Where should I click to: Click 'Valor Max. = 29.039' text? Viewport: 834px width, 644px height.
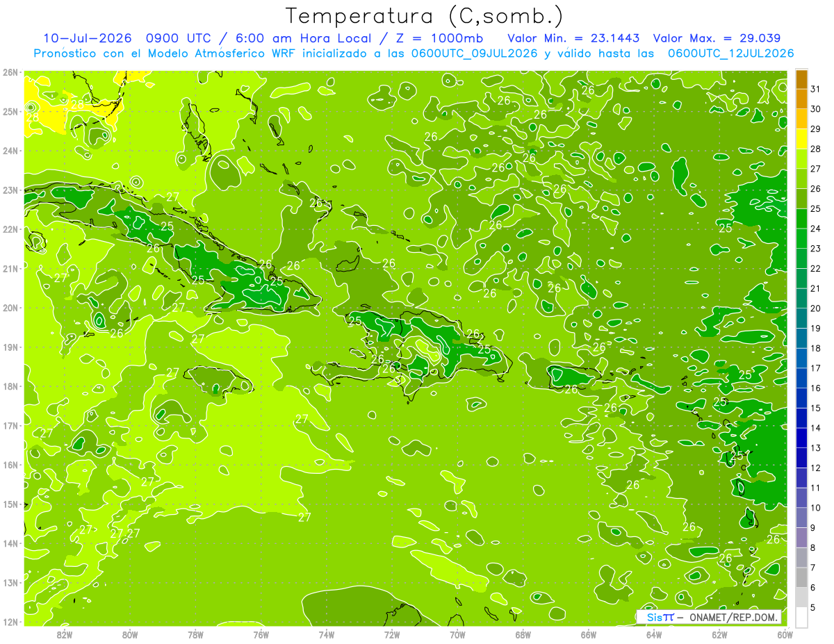pyautogui.click(x=717, y=38)
